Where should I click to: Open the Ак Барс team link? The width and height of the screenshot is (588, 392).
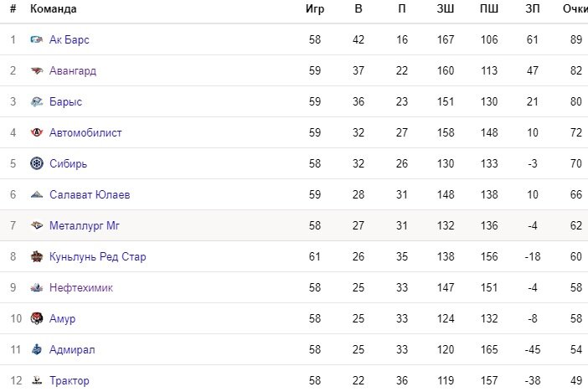(69, 39)
